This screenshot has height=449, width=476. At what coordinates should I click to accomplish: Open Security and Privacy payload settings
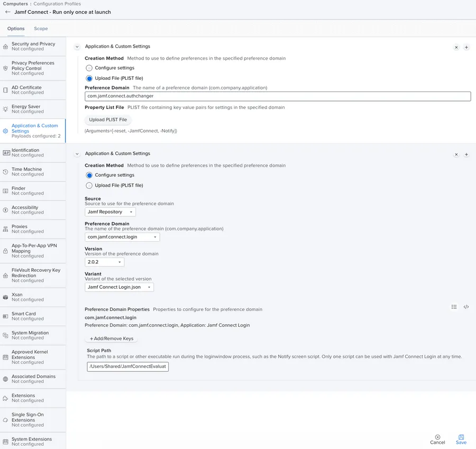point(33,47)
